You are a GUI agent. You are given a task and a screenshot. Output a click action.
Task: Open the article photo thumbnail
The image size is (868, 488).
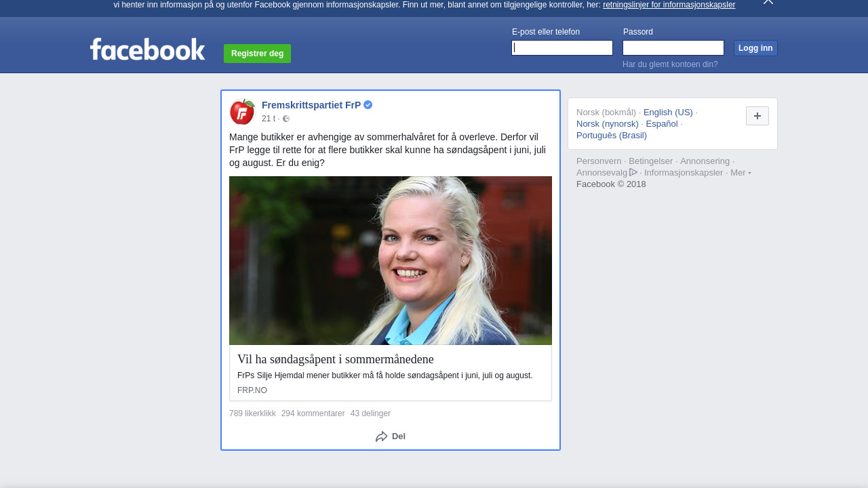[x=391, y=260]
